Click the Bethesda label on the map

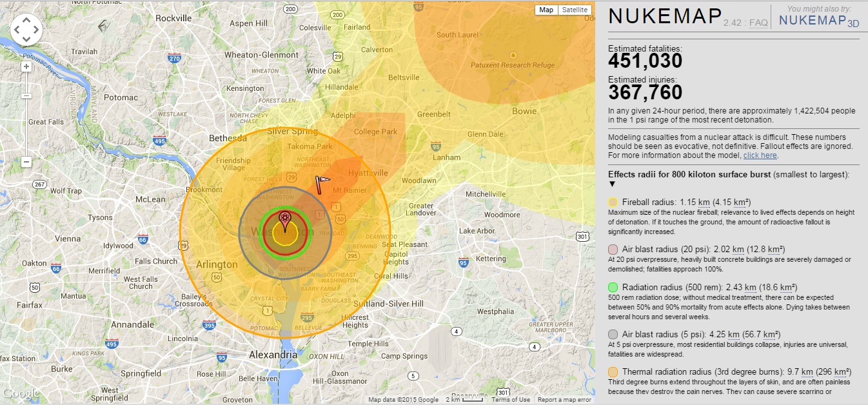coord(227,138)
